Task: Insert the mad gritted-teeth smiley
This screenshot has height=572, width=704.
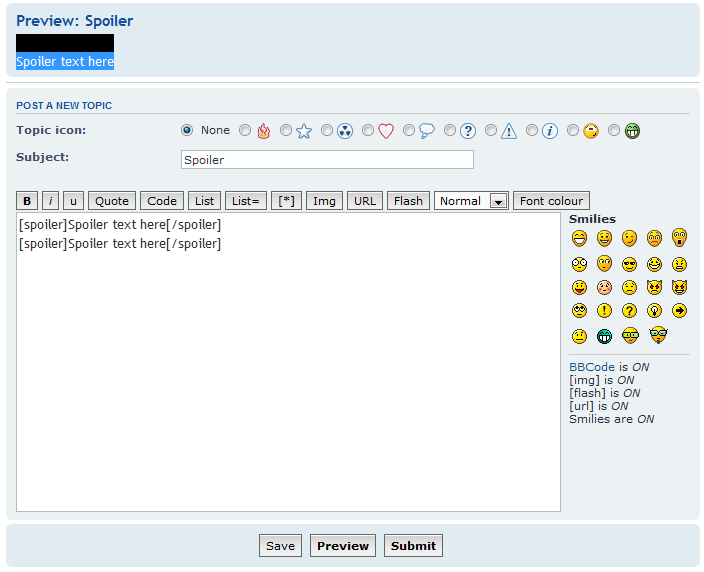Action: click(x=679, y=264)
